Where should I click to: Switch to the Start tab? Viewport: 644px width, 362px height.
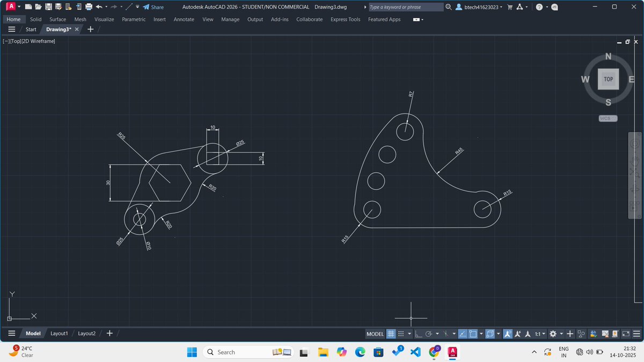tap(31, 29)
